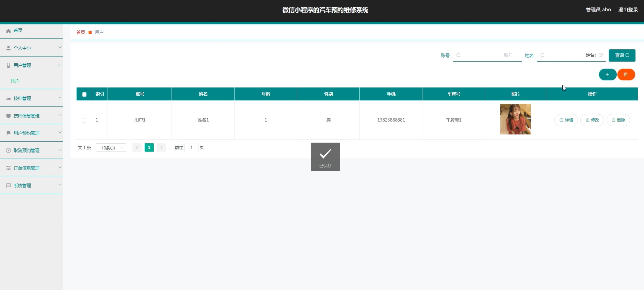Click the green plus add-user icon

click(x=607, y=75)
